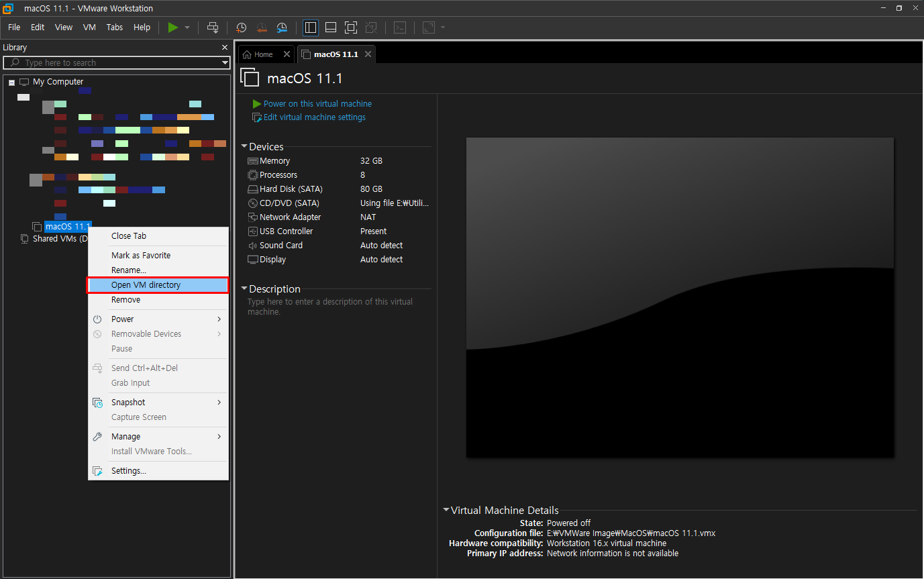Image resolution: width=924 pixels, height=579 pixels.
Task: Click the green Power On toolbar button
Action: pyautogui.click(x=173, y=28)
